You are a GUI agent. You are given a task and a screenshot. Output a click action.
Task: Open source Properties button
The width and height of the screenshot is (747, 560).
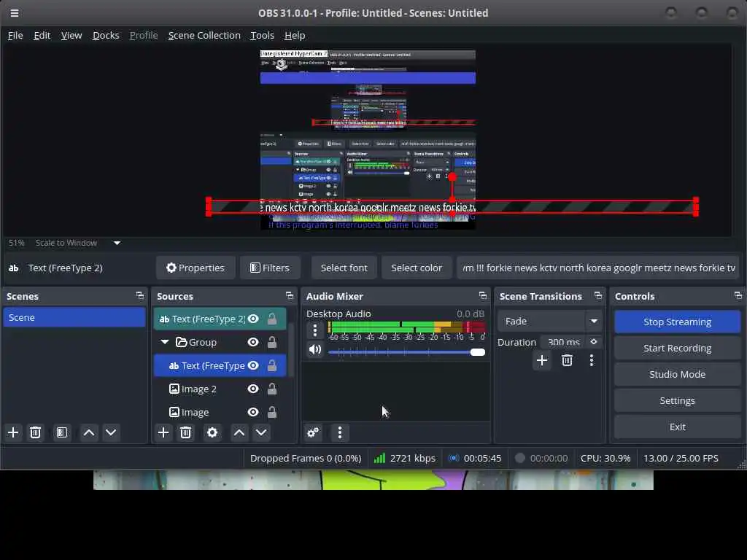coord(196,268)
